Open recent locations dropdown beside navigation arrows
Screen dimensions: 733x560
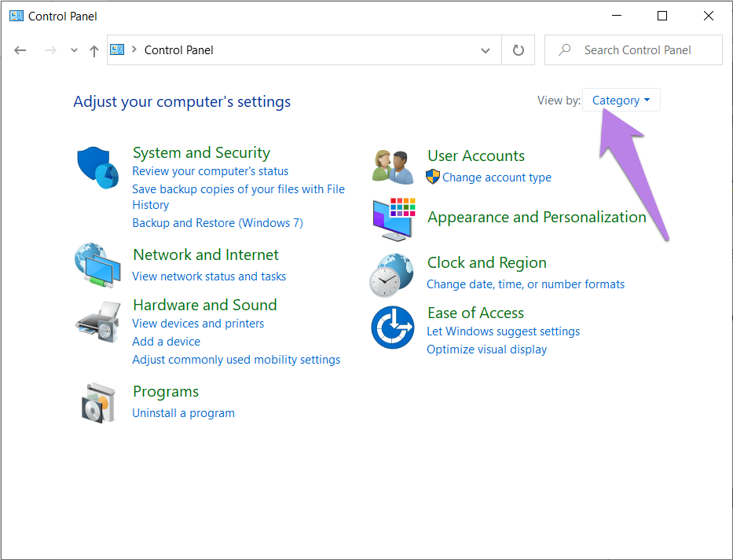point(74,50)
